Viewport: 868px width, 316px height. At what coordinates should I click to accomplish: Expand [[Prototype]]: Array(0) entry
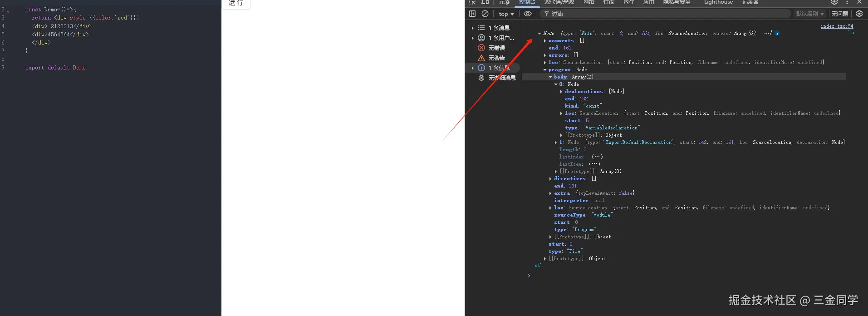click(x=556, y=171)
